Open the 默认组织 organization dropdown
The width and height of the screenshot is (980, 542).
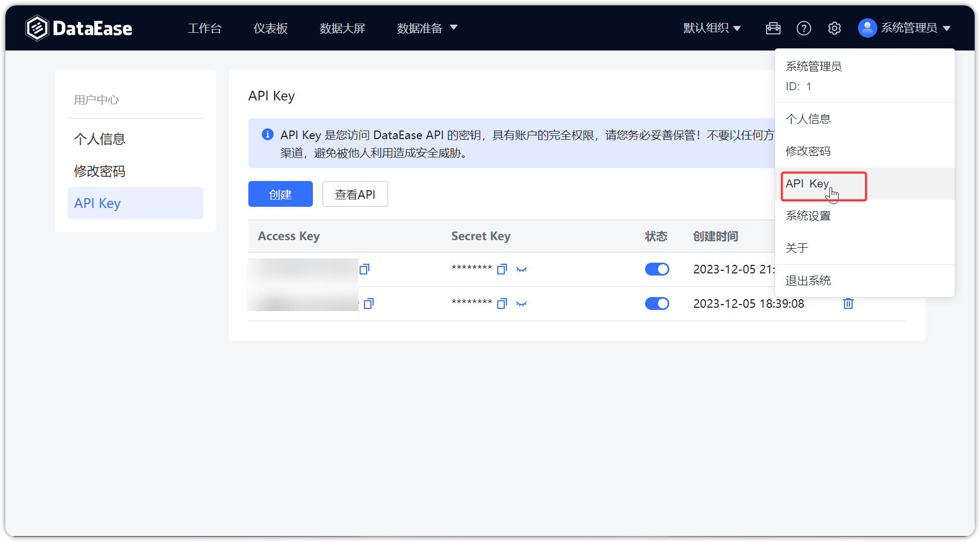(712, 28)
